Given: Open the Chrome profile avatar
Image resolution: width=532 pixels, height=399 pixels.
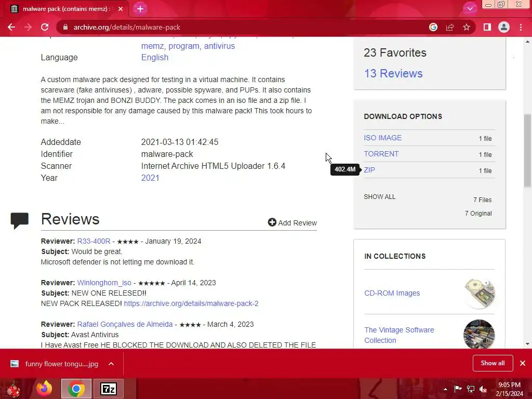Looking at the screenshot, I should click(504, 27).
